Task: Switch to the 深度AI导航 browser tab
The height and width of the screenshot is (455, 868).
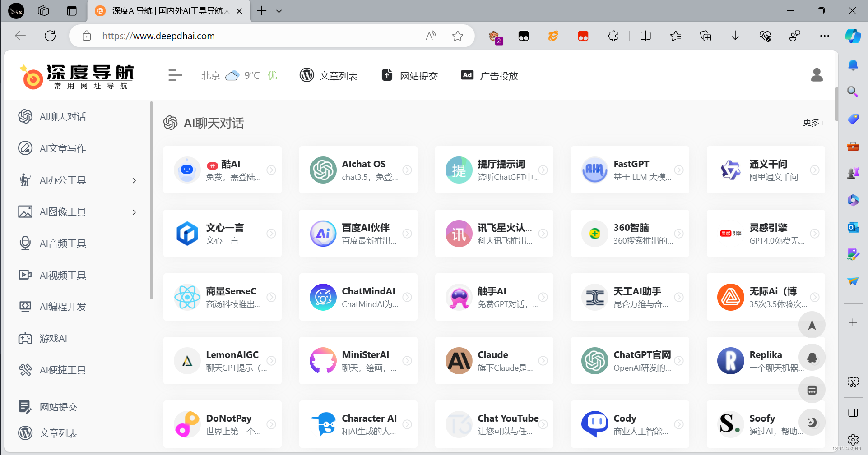Action: (x=168, y=11)
